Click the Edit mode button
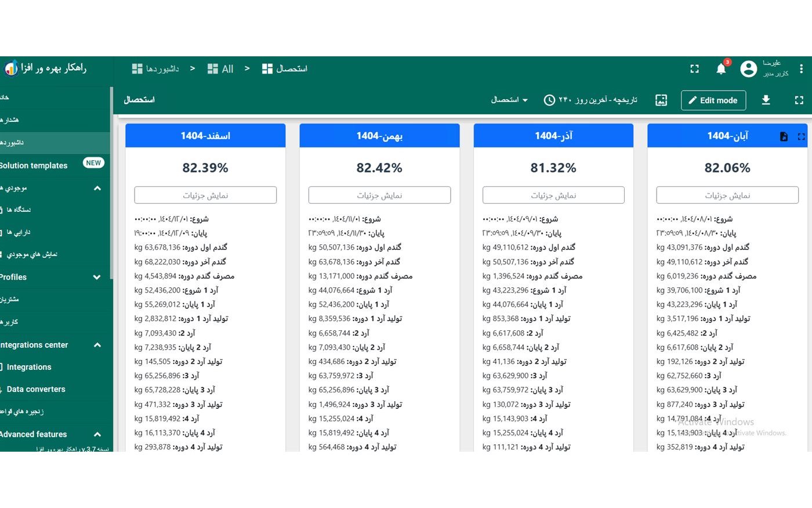812x508 pixels. [713, 100]
